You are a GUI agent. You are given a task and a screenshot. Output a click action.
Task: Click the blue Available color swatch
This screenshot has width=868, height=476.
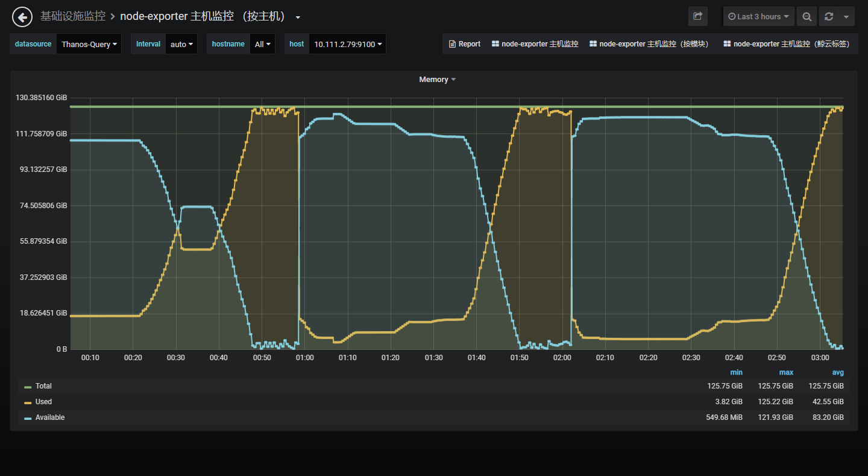click(x=28, y=418)
